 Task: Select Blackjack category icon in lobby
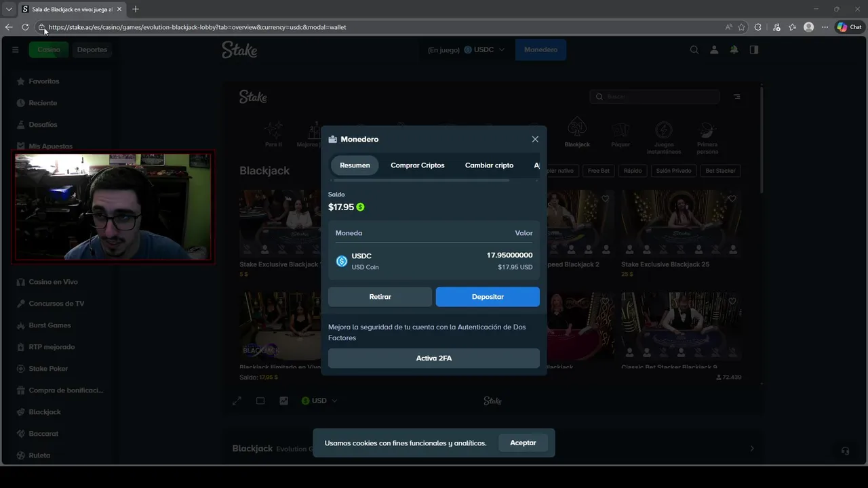coord(577,132)
